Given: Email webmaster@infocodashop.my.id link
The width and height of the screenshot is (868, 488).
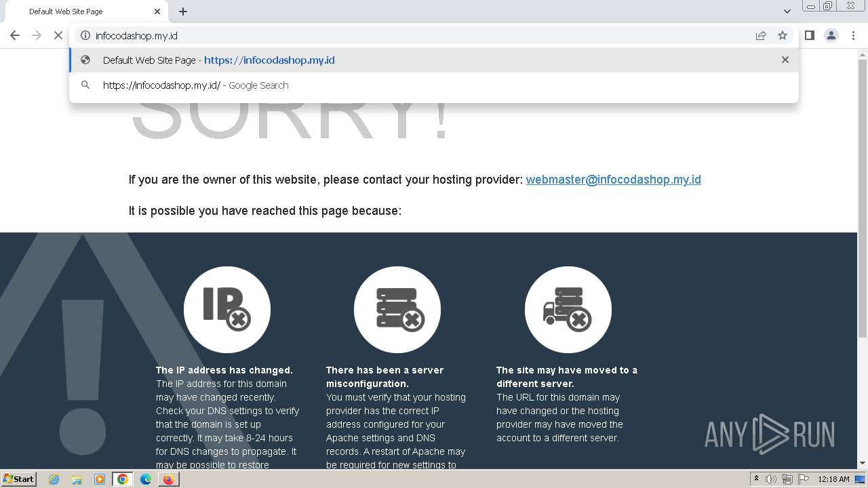Looking at the screenshot, I should 613,180.
